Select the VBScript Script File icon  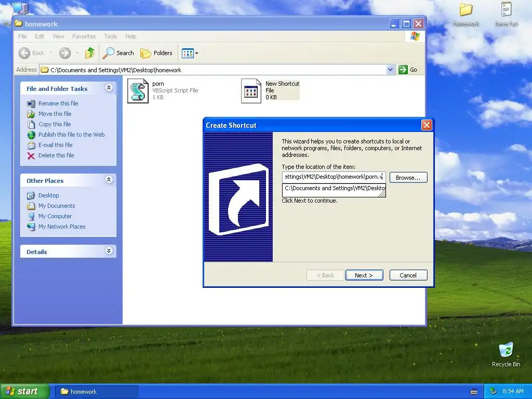[x=138, y=91]
